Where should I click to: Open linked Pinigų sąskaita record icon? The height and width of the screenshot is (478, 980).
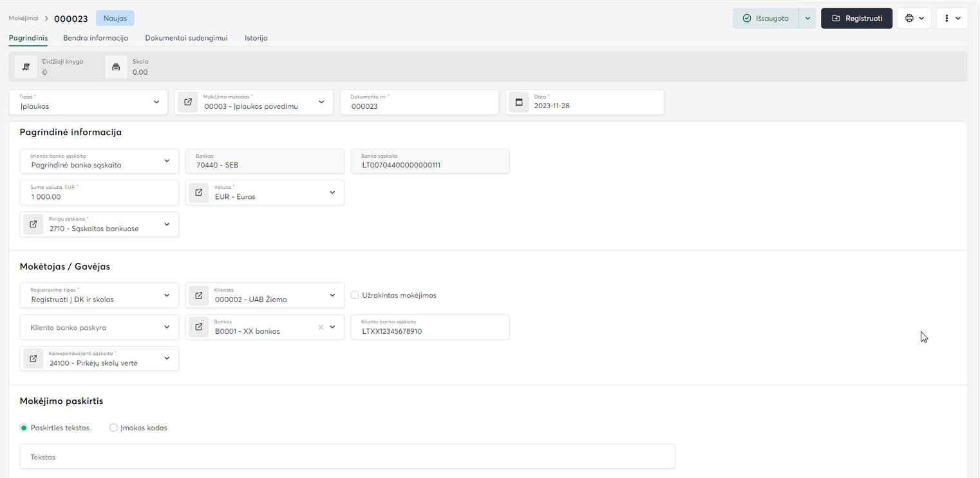pyautogui.click(x=33, y=224)
